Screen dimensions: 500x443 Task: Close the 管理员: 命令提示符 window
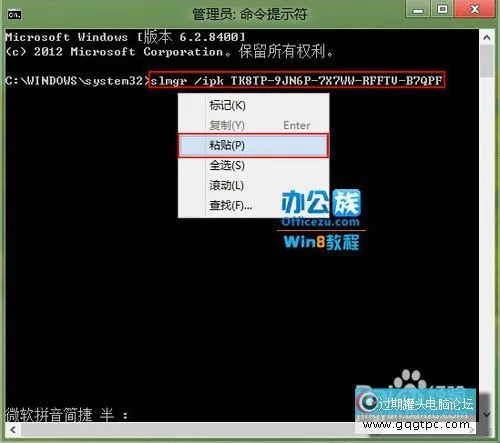[x=474, y=9]
